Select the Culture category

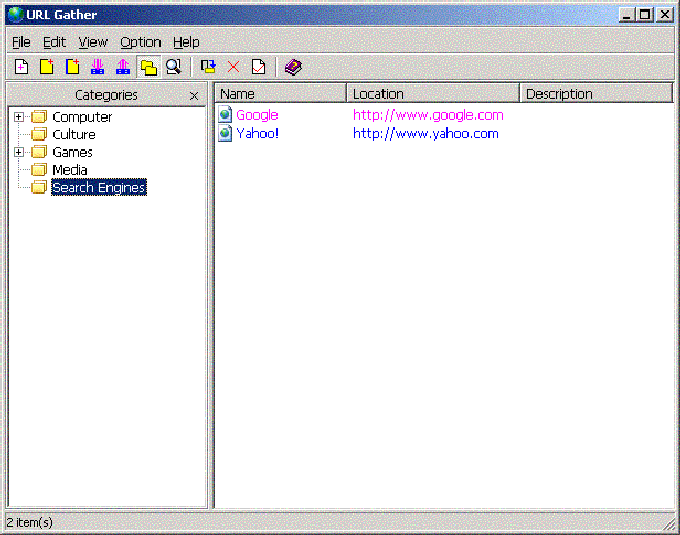coord(74,135)
